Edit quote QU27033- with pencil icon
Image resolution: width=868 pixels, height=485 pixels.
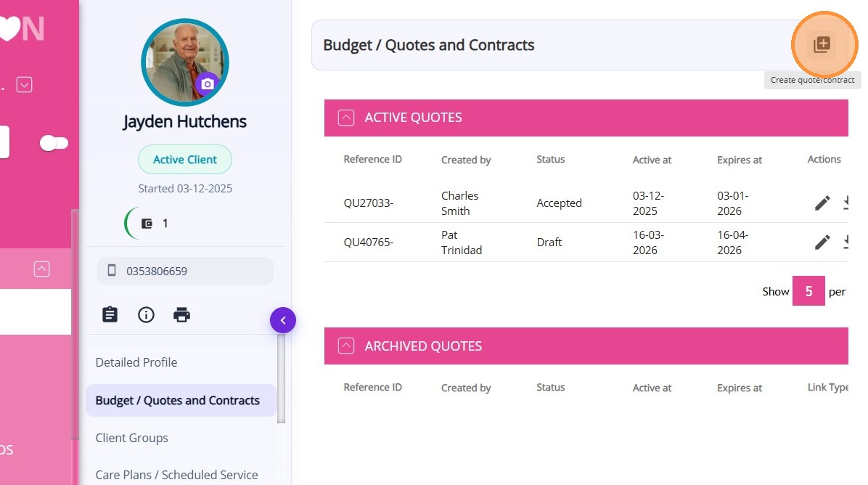pyautogui.click(x=822, y=203)
